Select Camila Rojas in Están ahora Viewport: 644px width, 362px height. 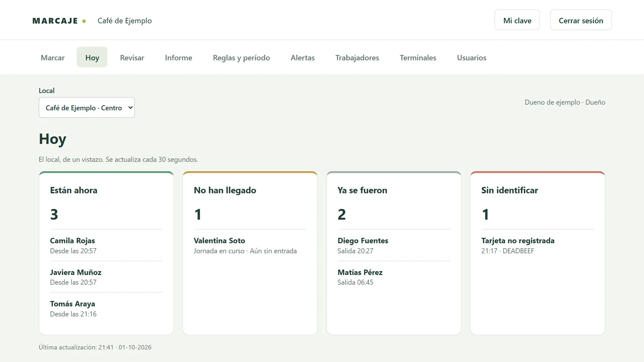click(x=72, y=241)
